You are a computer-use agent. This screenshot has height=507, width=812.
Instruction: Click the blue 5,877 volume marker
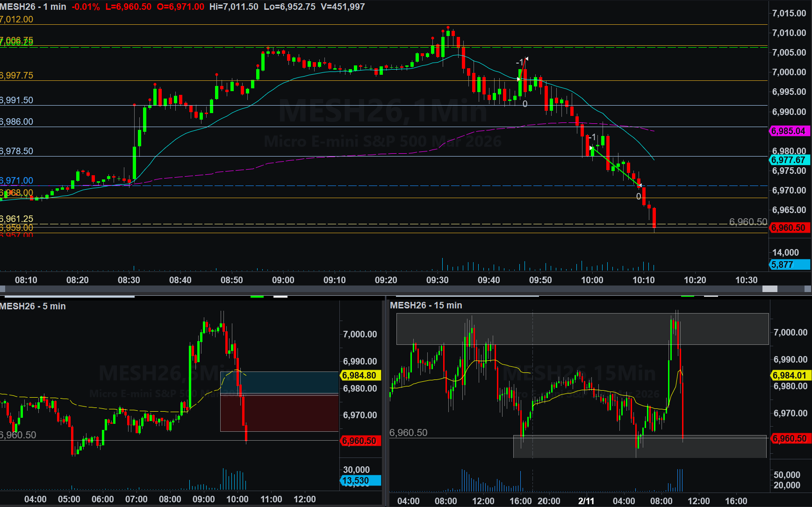[x=789, y=265]
